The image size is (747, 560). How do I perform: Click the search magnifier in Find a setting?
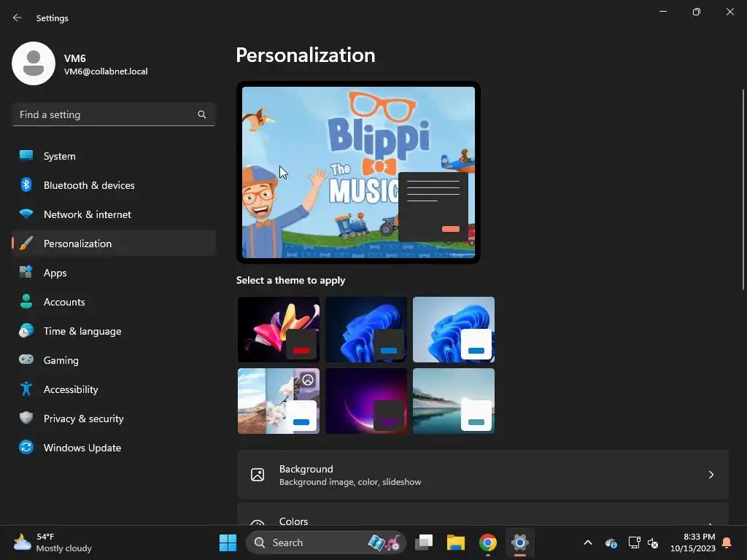202,114
